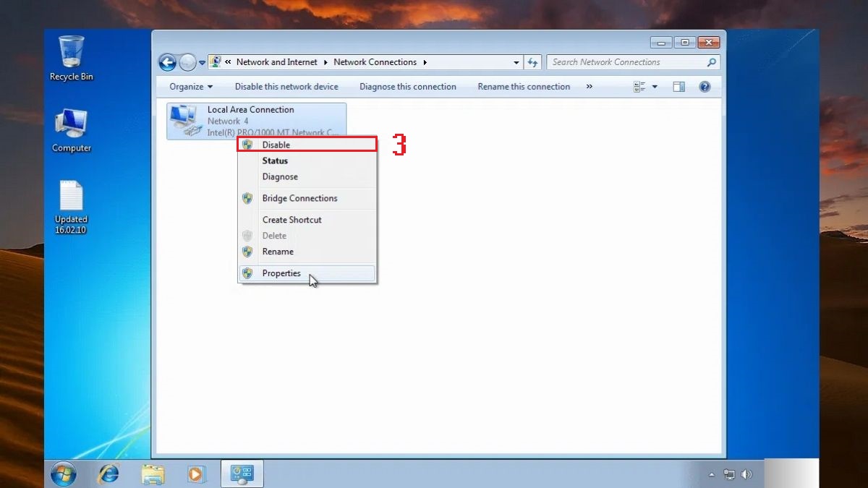Close the Network Connections window
Image resolution: width=868 pixels, height=488 pixels.
click(710, 43)
